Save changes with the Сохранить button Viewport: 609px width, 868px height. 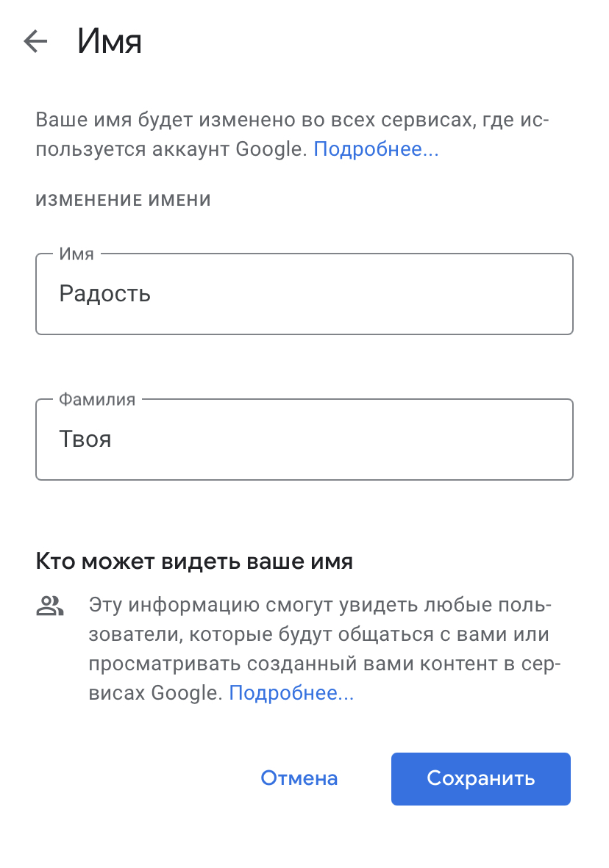480,778
